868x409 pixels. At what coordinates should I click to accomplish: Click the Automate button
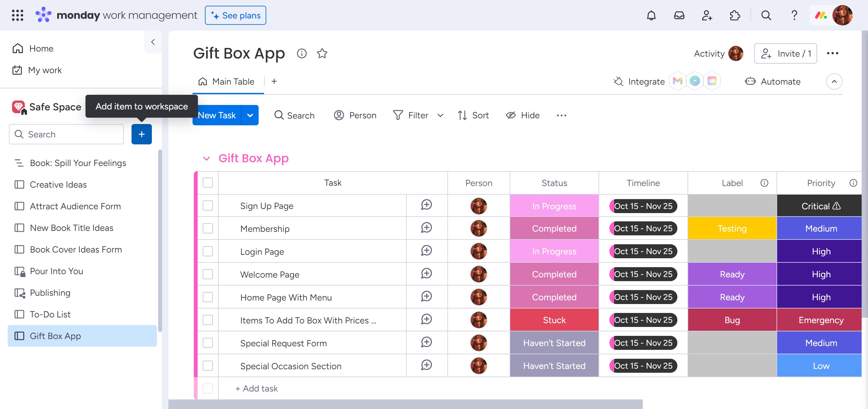pos(773,82)
